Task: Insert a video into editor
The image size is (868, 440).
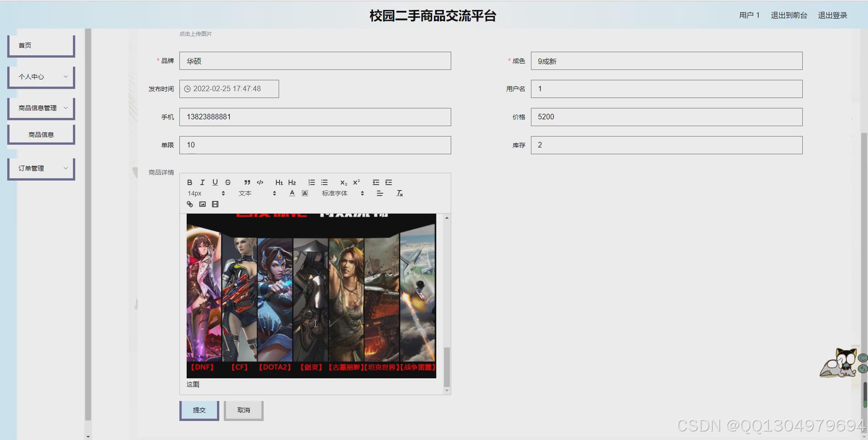Action: (215, 204)
